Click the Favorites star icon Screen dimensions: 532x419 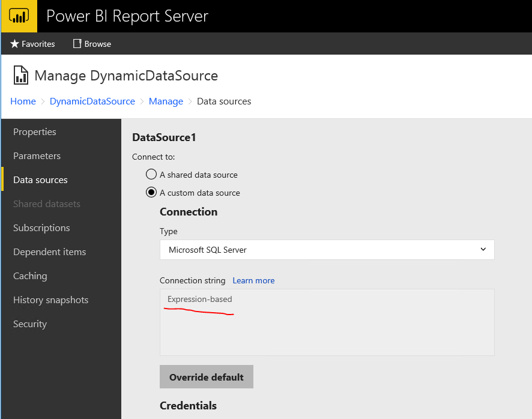click(x=14, y=44)
